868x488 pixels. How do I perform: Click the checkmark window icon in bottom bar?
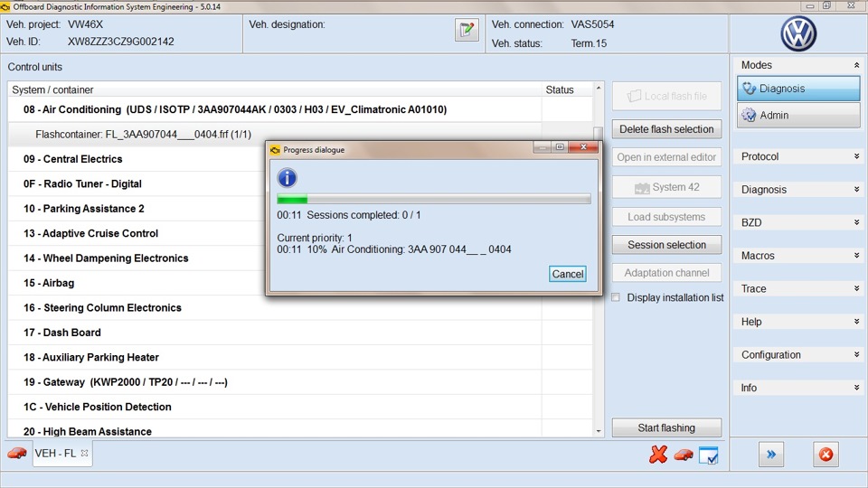[x=709, y=455]
